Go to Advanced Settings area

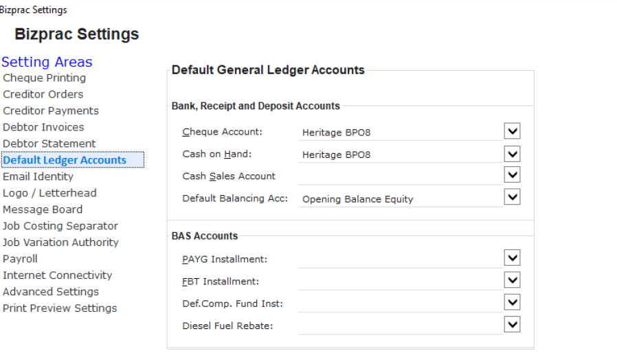click(51, 292)
